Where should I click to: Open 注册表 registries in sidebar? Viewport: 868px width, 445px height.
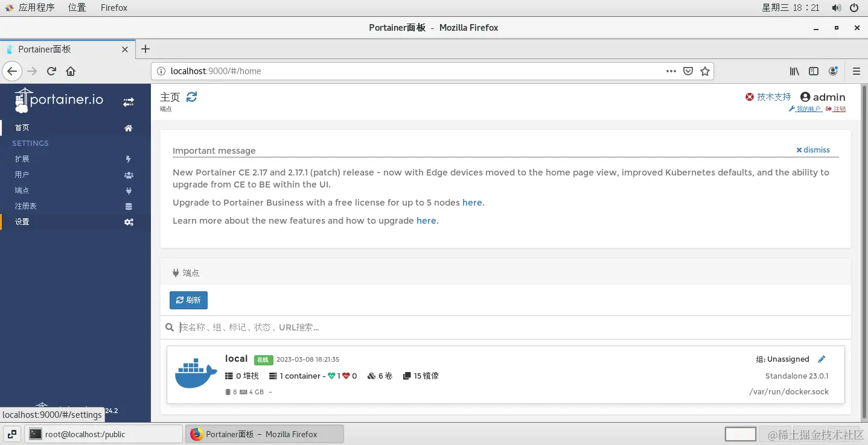75,206
